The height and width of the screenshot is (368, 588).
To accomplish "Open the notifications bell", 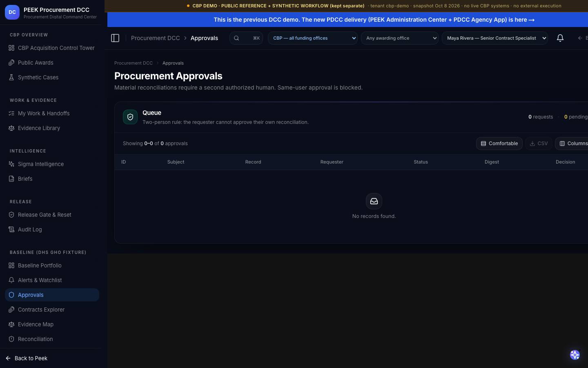I will (x=560, y=38).
